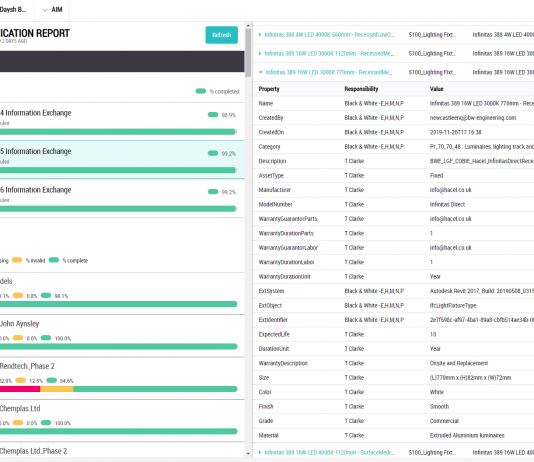Select the Chemplas Ltd entry

pos(122,421)
